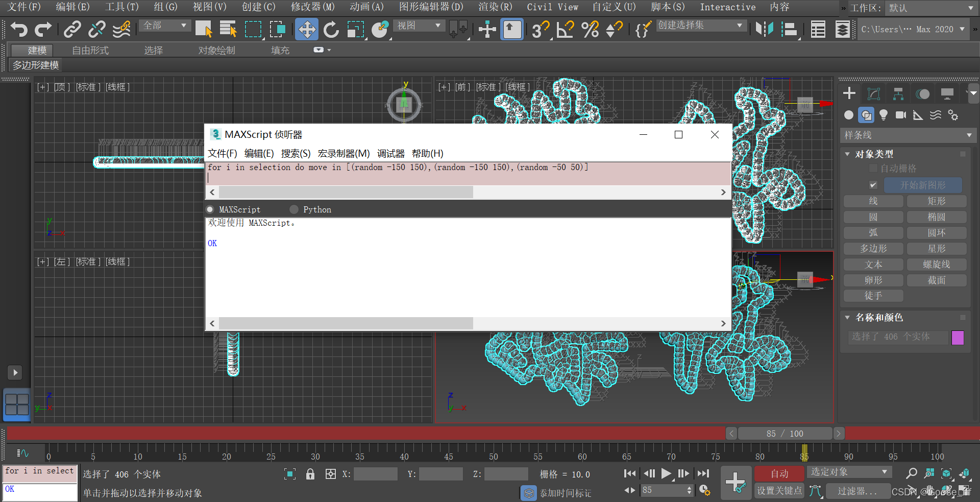Activate Select and Rotate tool
The height and width of the screenshot is (502, 980).
331,30
